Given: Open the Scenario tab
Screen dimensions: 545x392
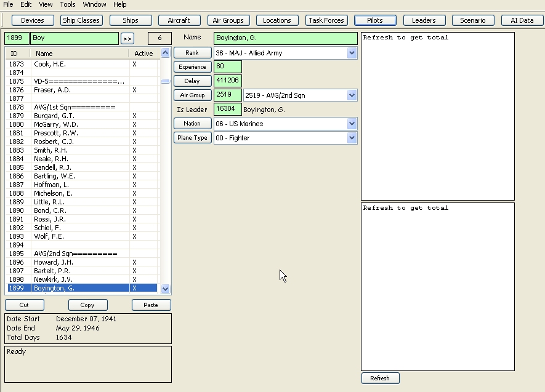Looking at the screenshot, I should (x=472, y=20).
